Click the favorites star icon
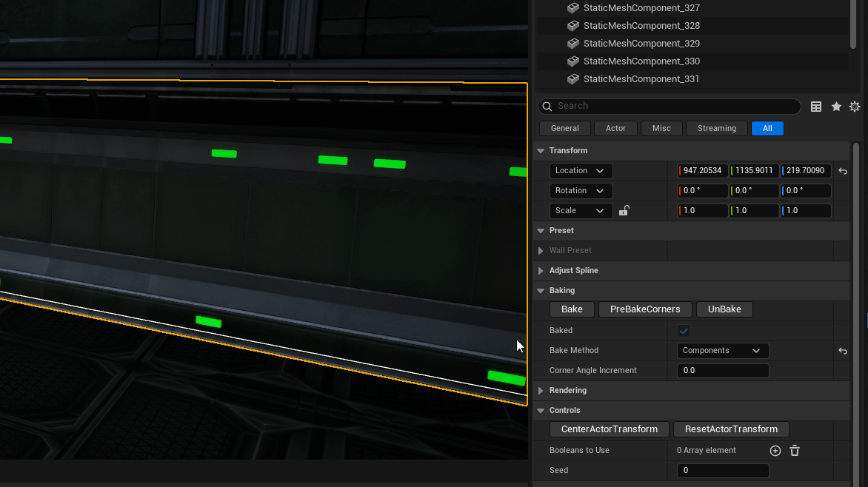Viewport: 868px width, 487px height. coord(836,107)
